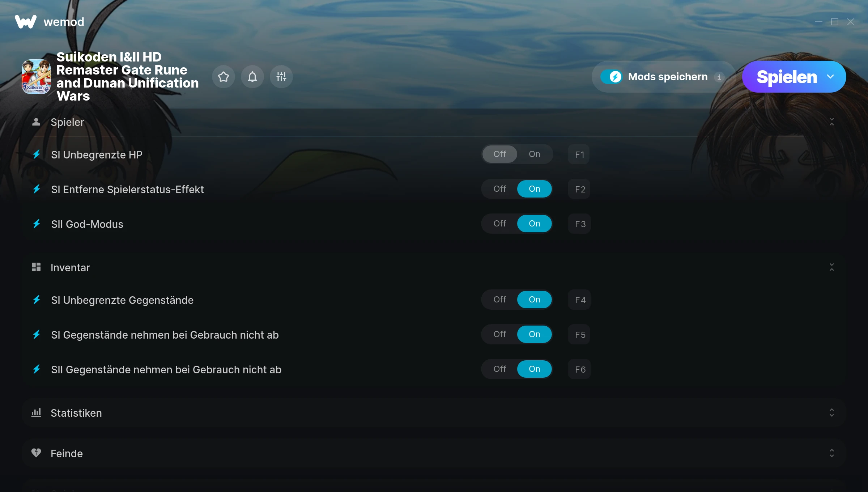868x492 pixels.
Task: Click lightning icon beside SII God-Modus
Action: 37,224
